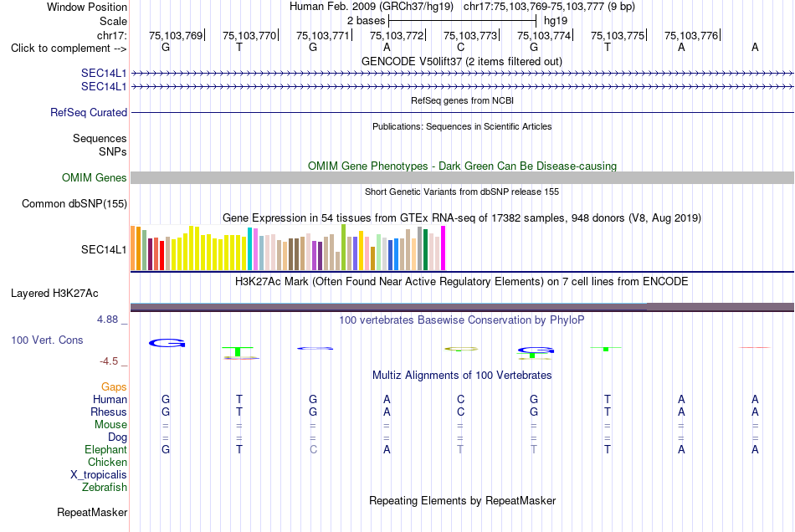Click the bright magenta last bar in GTEx chart
795x532 pixels.
click(x=444, y=248)
